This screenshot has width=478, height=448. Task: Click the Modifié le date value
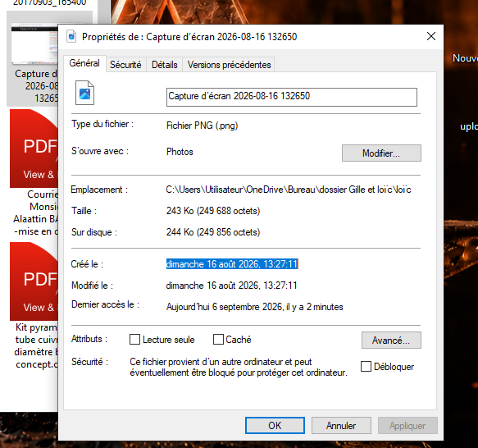[x=231, y=286]
